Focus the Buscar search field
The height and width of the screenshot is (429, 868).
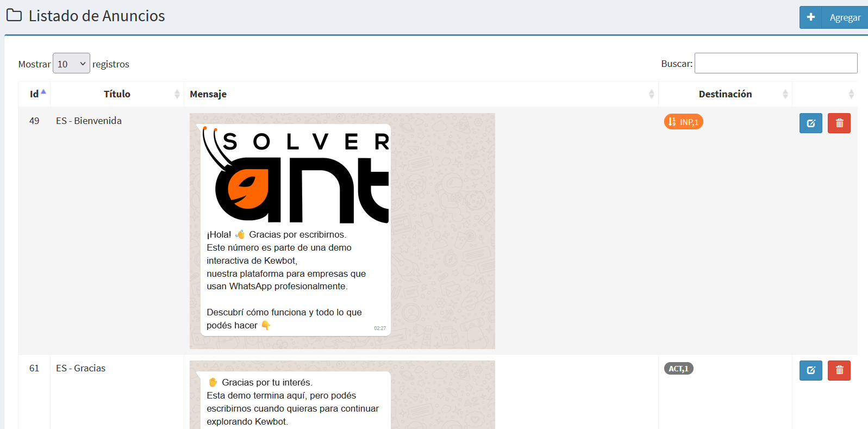pos(776,63)
